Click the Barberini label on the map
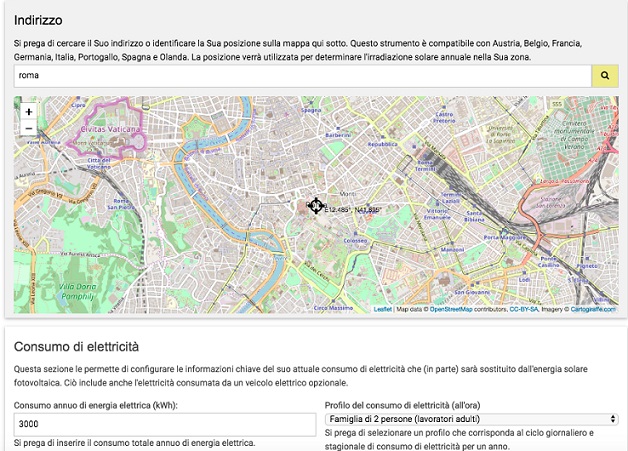The image size is (628, 451). [338, 135]
